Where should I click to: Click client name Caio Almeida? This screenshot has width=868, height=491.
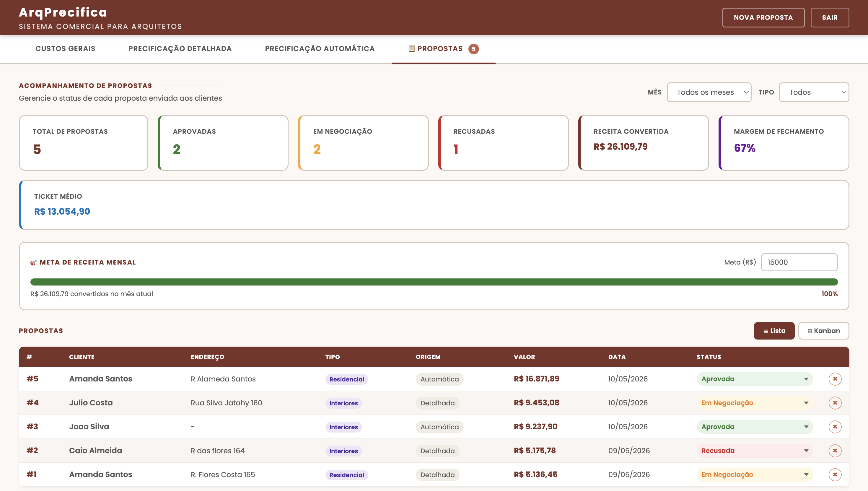tap(95, 451)
